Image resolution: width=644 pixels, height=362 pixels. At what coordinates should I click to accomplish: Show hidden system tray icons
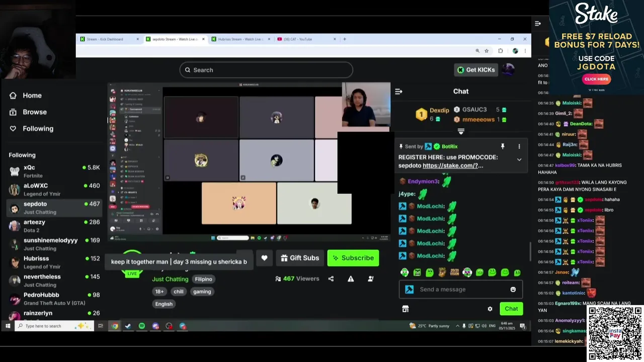(457, 326)
